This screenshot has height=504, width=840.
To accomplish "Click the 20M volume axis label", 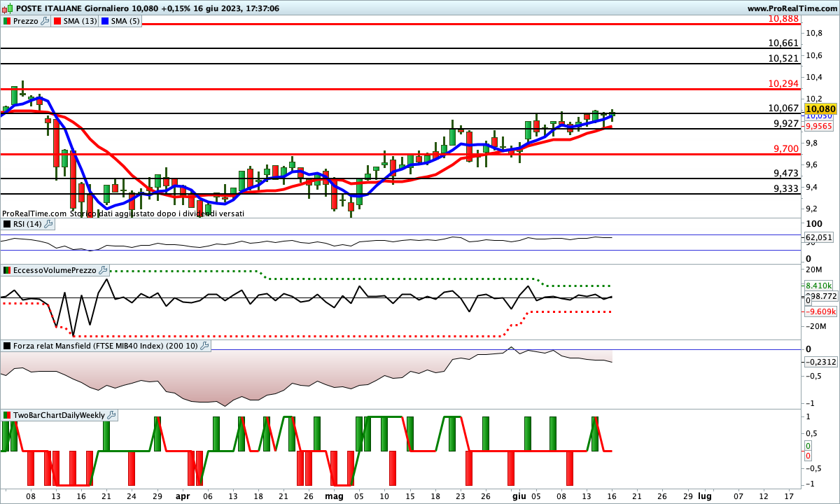I will pyautogui.click(x=813, y=269).
